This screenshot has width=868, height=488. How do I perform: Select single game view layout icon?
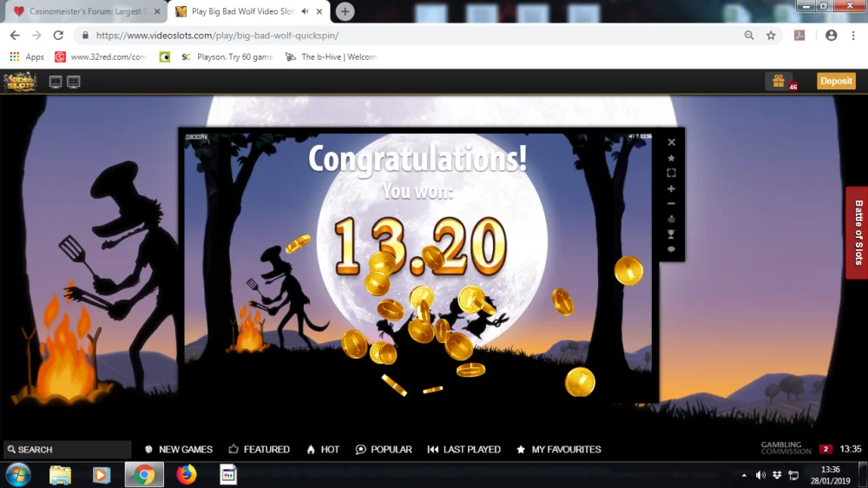click(56, 82)
